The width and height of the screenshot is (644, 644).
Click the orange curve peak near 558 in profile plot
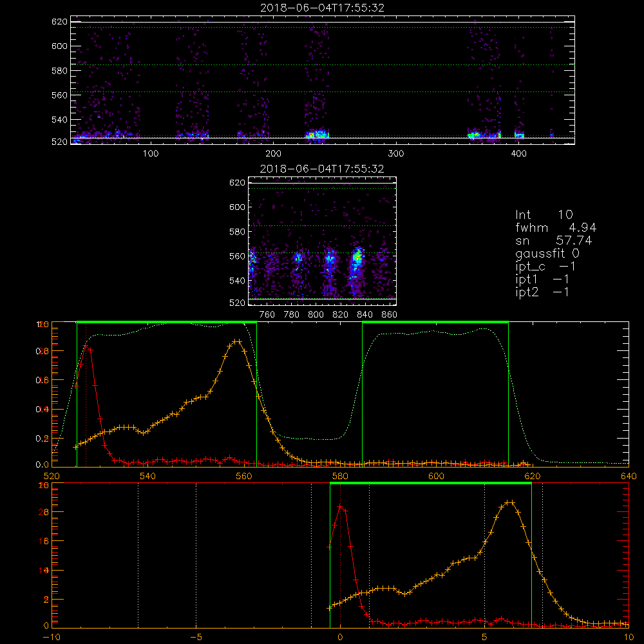(236, 341)
